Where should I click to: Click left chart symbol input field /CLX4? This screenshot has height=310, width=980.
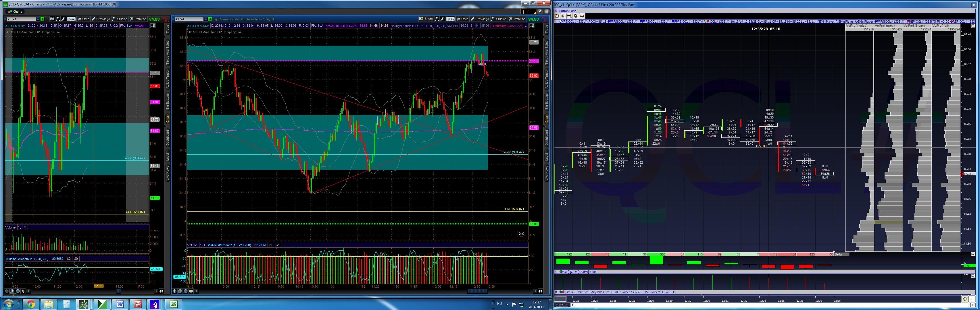[21, 19]
